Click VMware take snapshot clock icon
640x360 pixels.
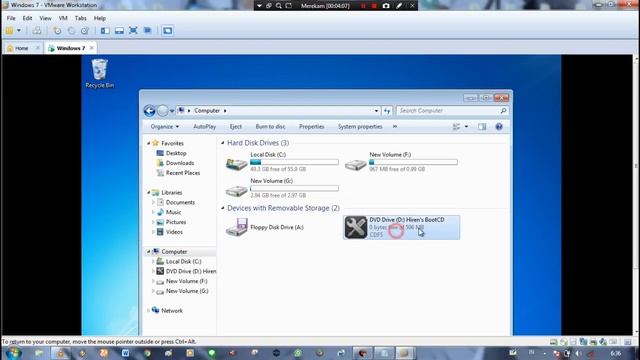(57, 31)
